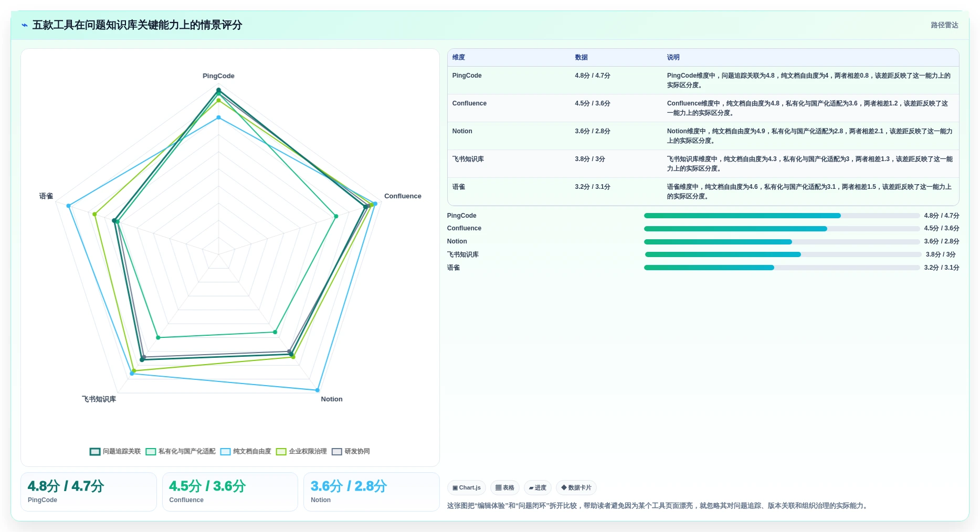Select the PingCode row in the table
This screenshot has height=532, width=980.
click(x=703, y=80)
